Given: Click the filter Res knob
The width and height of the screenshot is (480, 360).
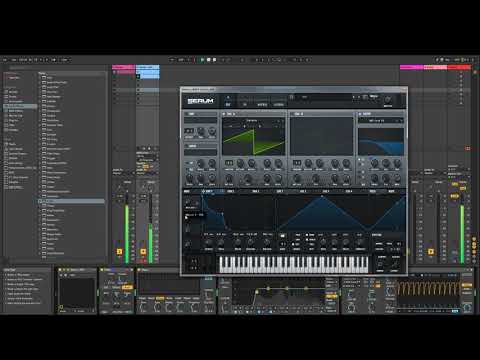Looking at the screenshot, I should pyautogui.click(x=386, y=163).
